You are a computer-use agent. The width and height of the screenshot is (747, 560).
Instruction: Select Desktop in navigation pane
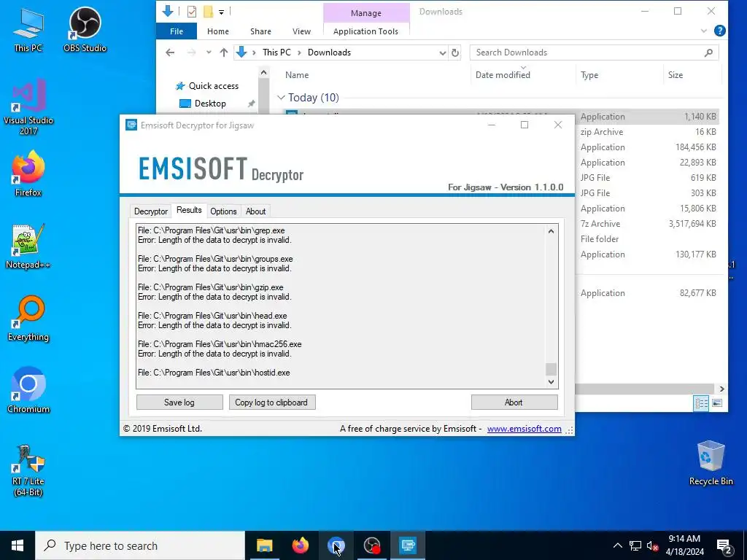point(210,104)
